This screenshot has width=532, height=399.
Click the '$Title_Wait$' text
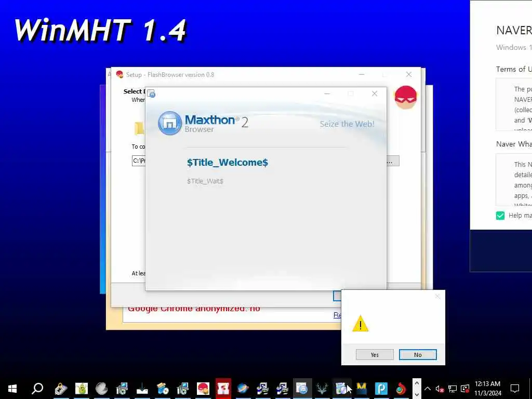[205, 181]
